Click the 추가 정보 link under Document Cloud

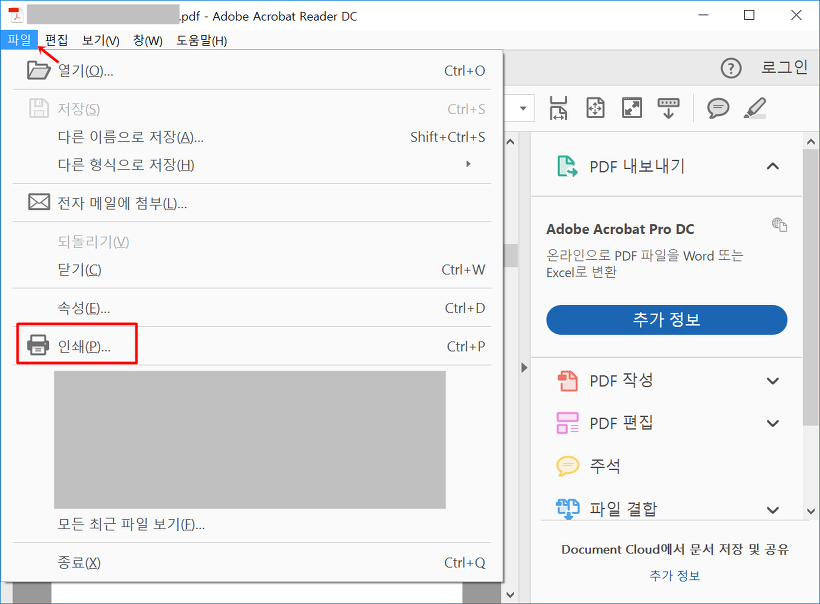click(675, 576)
